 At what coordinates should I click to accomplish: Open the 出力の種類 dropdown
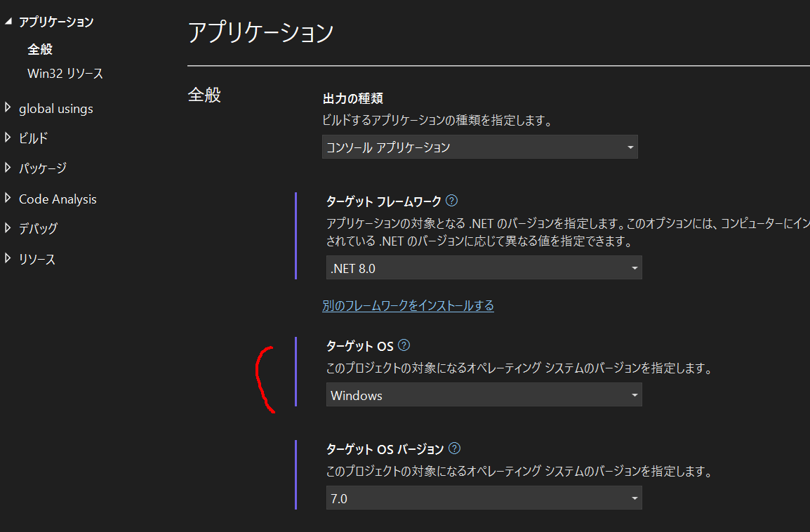pos(480,147)
